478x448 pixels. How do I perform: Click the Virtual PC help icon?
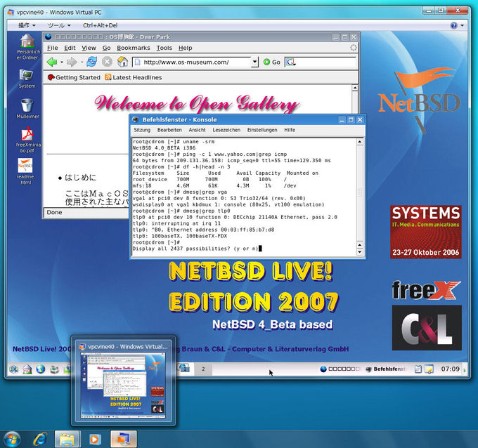[453, 25]
